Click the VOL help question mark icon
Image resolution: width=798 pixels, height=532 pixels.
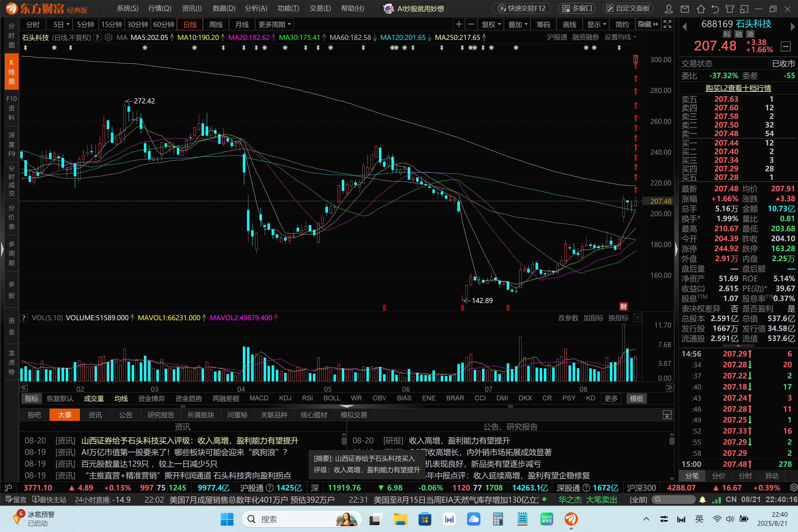[x=24, y=318]
